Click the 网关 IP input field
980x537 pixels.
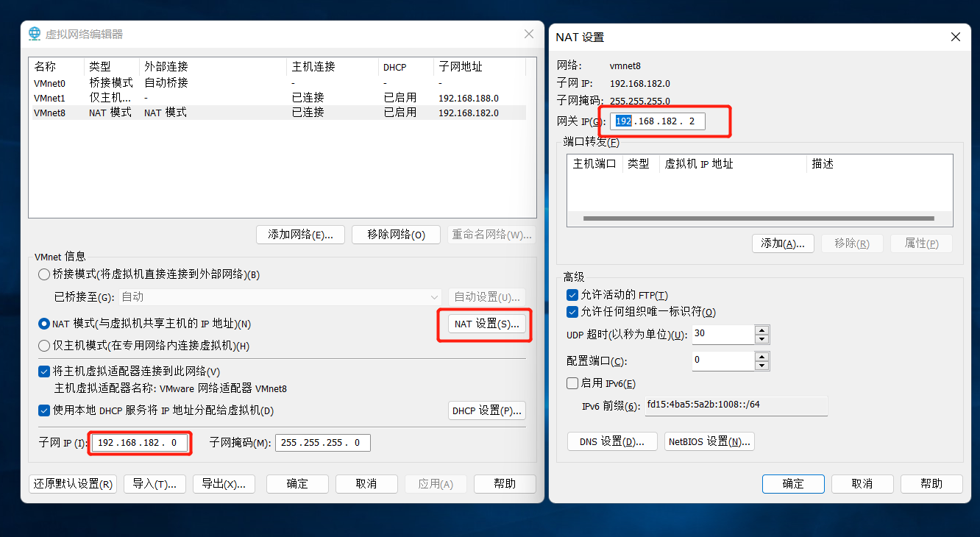(658, 121)
